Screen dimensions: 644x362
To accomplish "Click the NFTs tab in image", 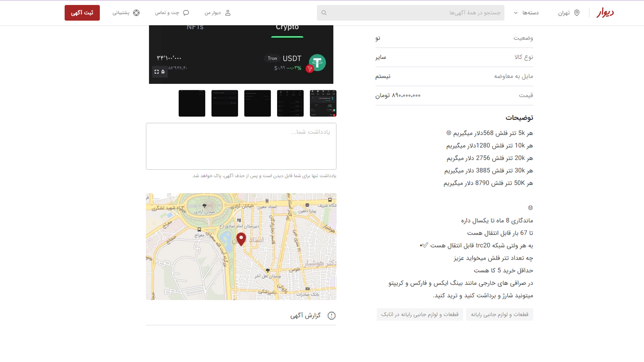I will click(x=195, y=27).
